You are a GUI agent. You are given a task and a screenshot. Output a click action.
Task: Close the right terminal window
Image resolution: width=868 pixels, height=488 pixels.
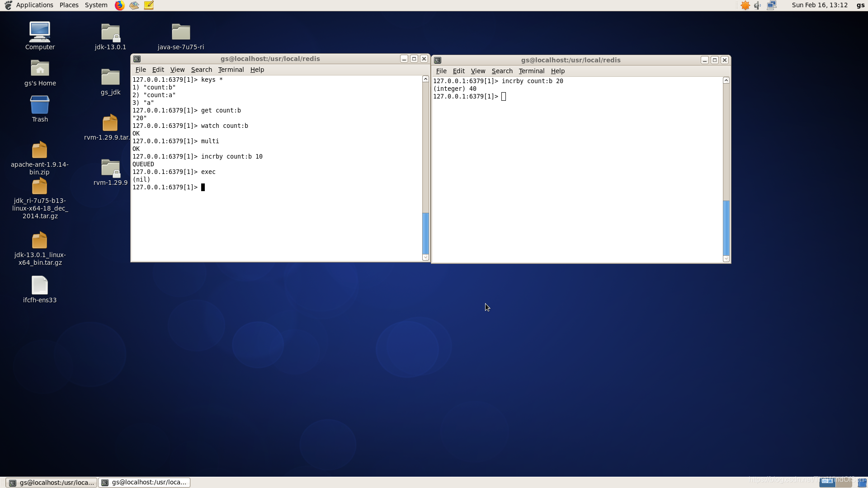[725, 60]
